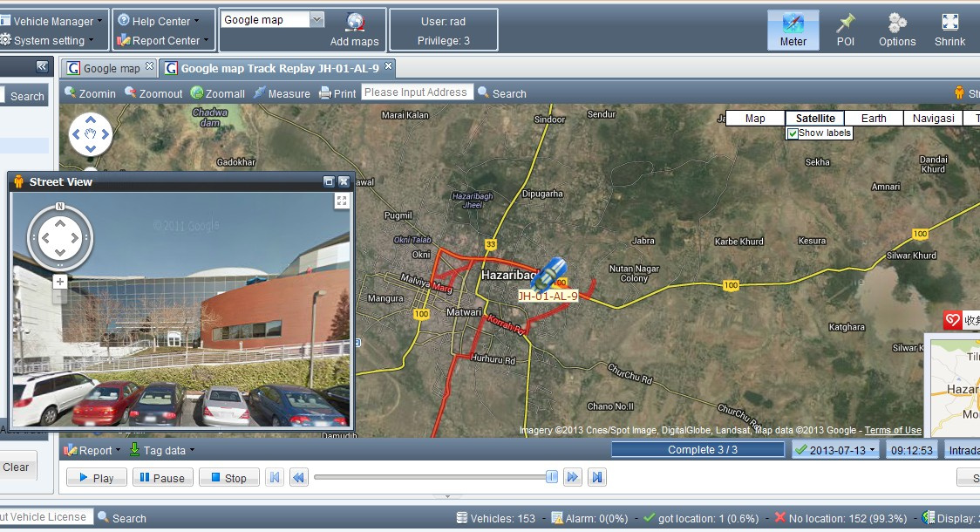
Task: Switch map to Map view
Action: [x=755, y=118]
